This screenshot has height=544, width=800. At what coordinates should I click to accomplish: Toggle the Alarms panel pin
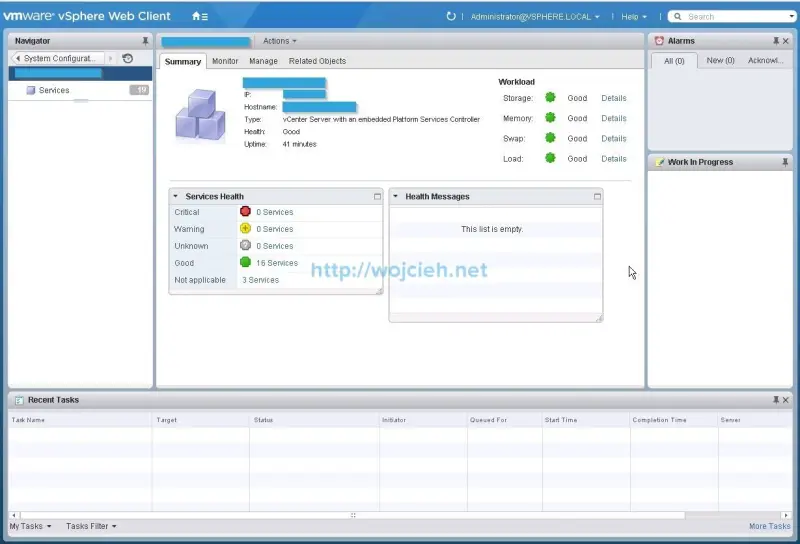[775, 41]
